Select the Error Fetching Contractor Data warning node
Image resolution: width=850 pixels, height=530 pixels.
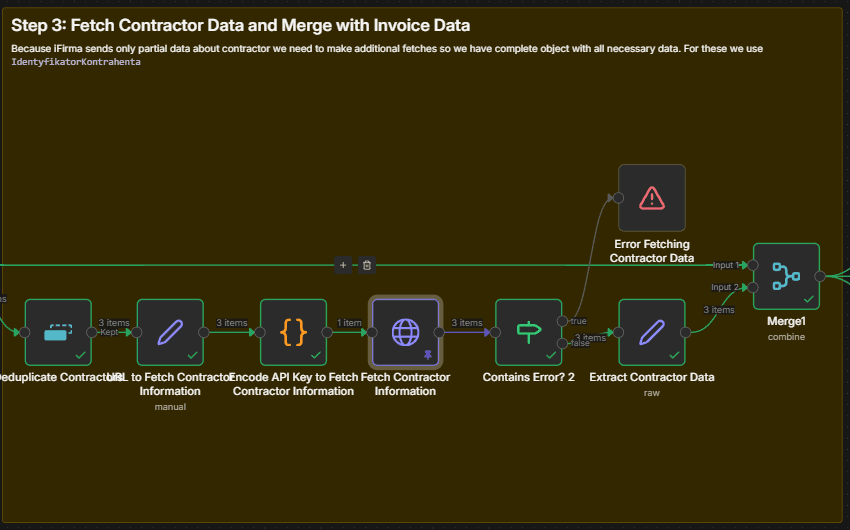coord(652,198)
